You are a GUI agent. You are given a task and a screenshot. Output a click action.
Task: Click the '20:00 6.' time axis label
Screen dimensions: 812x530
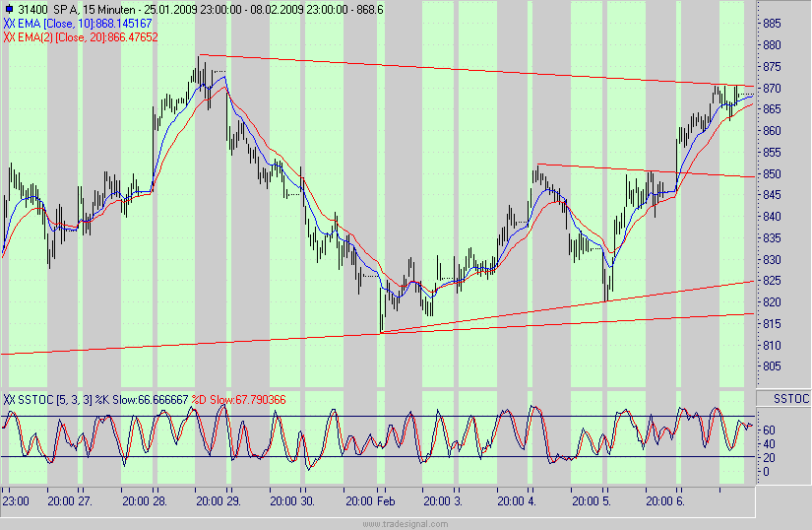(x=665, y=501)
